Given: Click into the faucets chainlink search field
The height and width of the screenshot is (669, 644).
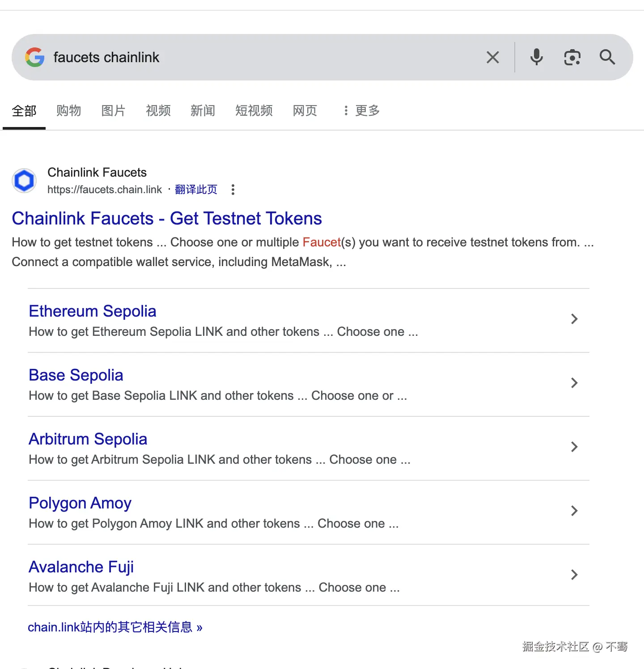Looking at the screenshot, I should [268, 57].
